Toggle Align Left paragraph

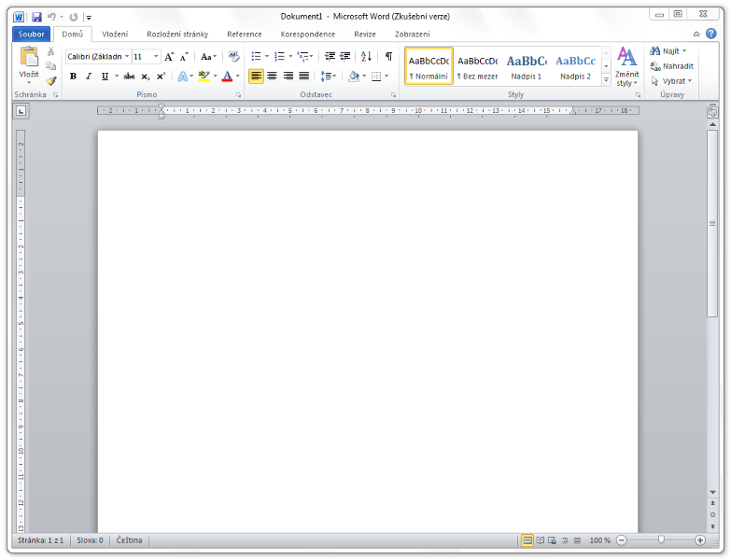(256, 76)
